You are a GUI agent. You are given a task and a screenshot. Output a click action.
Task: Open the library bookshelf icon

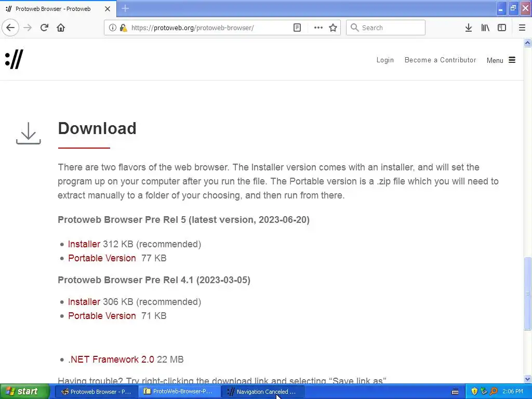coord(485,28)
